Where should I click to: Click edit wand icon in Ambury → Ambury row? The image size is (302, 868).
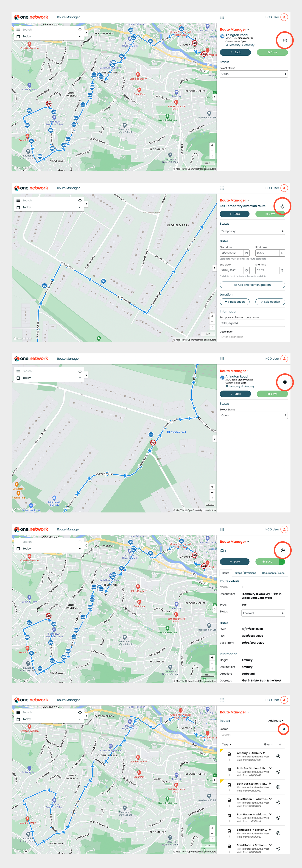tap(264, 753)
